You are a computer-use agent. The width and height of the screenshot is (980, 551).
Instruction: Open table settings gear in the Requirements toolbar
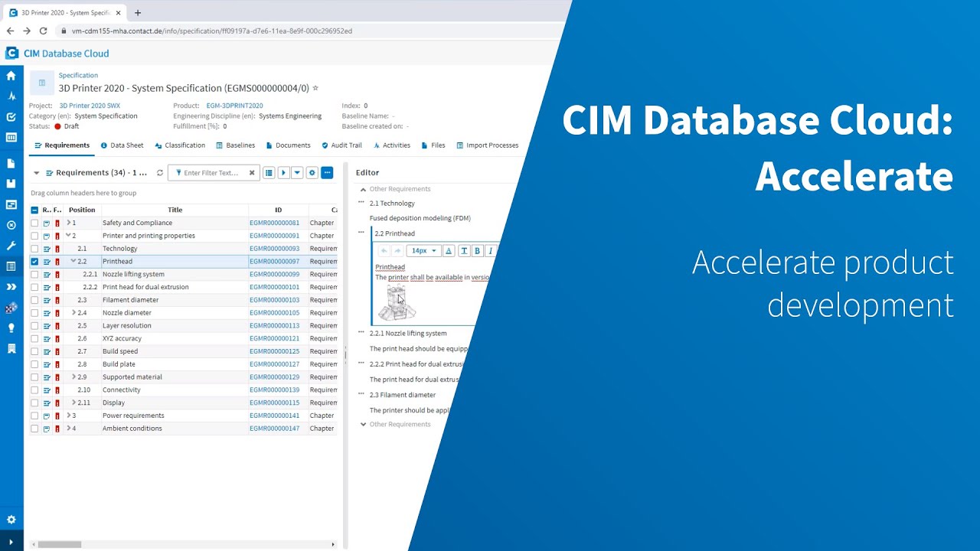click(312, 173)
